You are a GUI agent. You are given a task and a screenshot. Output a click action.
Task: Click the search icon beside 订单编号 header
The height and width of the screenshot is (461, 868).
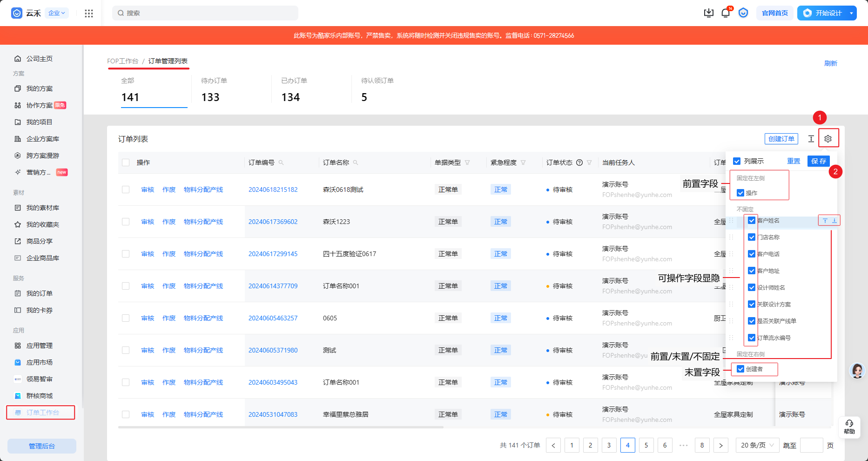[281, 163]
